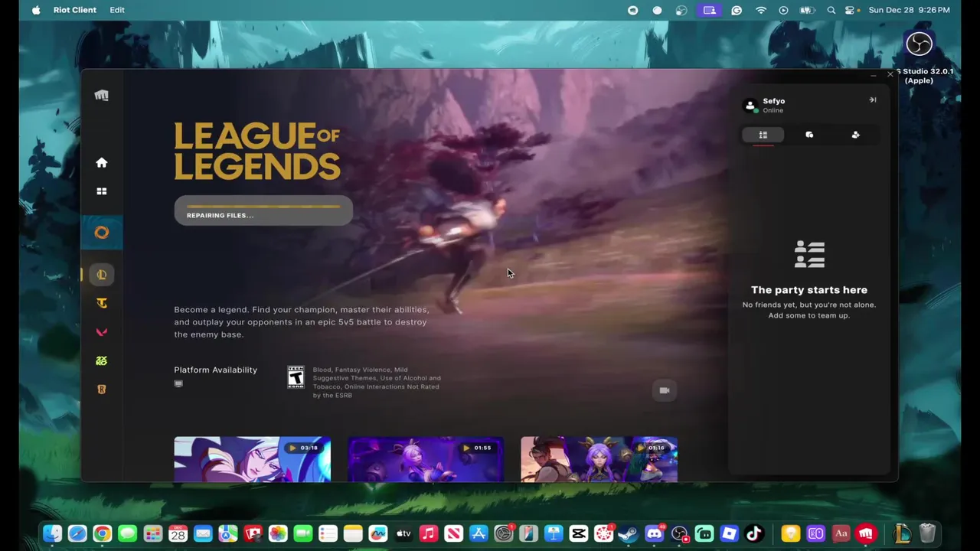Screen dimensions: 980x551
Task: Click the screen sharing menu bar icon
Action: pyautogui.click(x=710, y=10)
